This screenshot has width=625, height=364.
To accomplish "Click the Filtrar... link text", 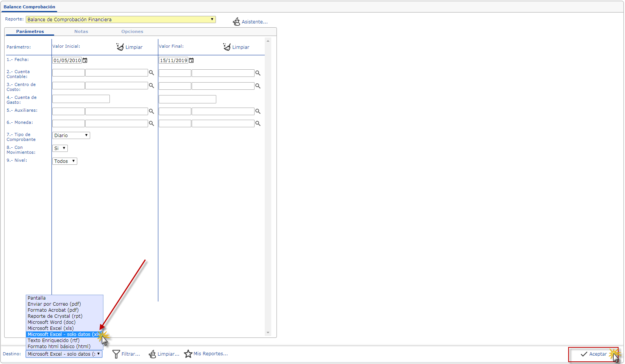I will (x=131, y=354).
